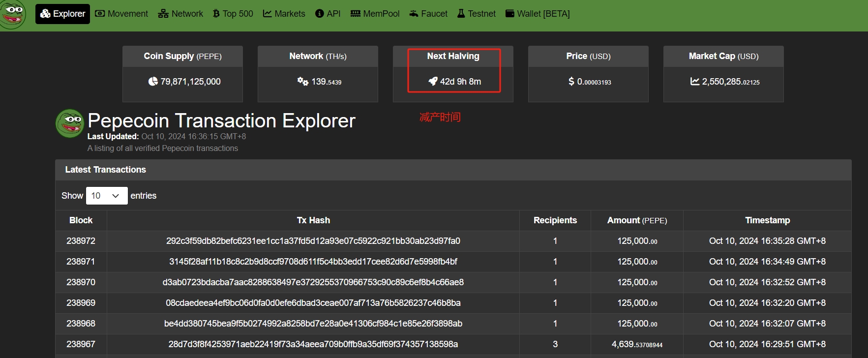Open transaction hash starting 292c3f59db82
Screen dimensions: 868x358
(313, 241)
